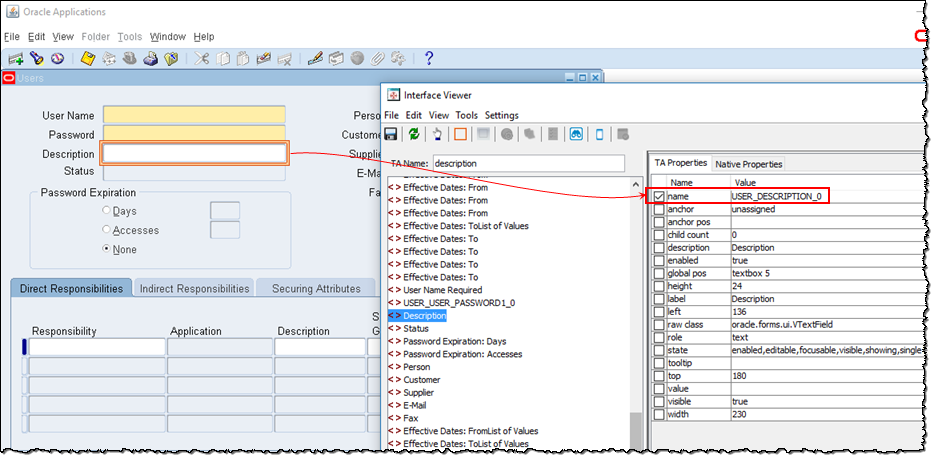Image resolution: width=935 pixels, height=460 pixels.
Task: Click the New record icon in Oracle toolbar
Action: pos(16,58)
